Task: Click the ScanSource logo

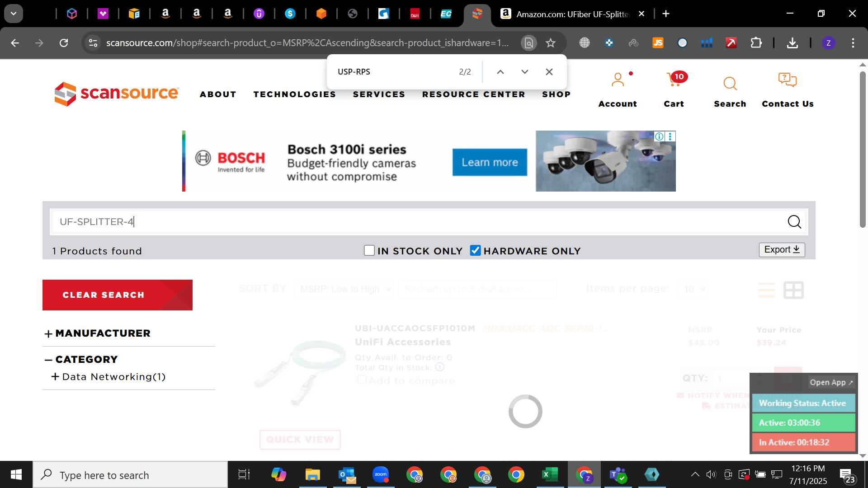Action: (x=117, y=94)
